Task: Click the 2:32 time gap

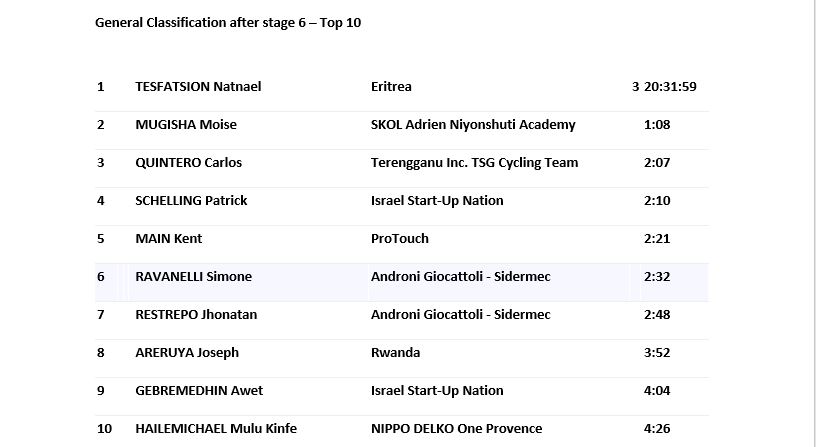Action: 656,277
